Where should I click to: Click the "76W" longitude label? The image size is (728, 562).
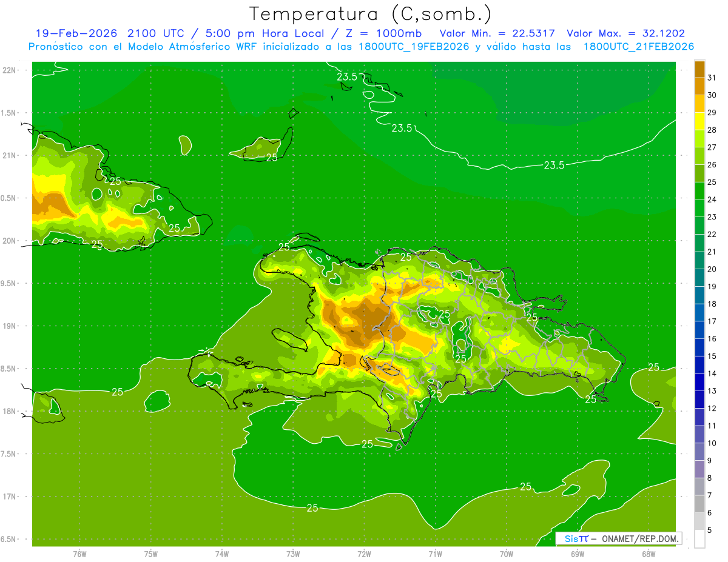coord(79,553)
